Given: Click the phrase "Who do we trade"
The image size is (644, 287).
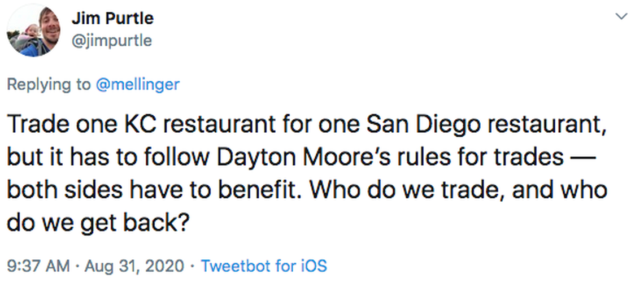Looking at the screenshot, I should (402, 190).
